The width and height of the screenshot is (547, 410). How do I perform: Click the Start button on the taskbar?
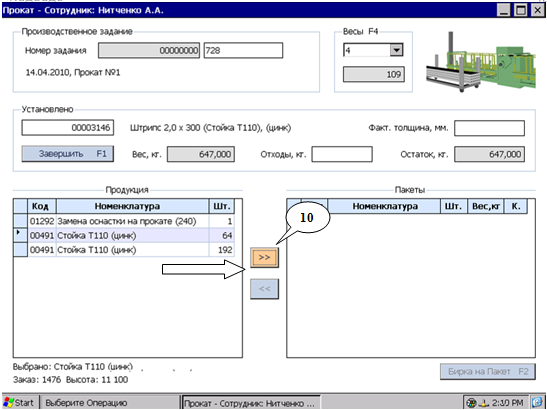coord(19,403)
